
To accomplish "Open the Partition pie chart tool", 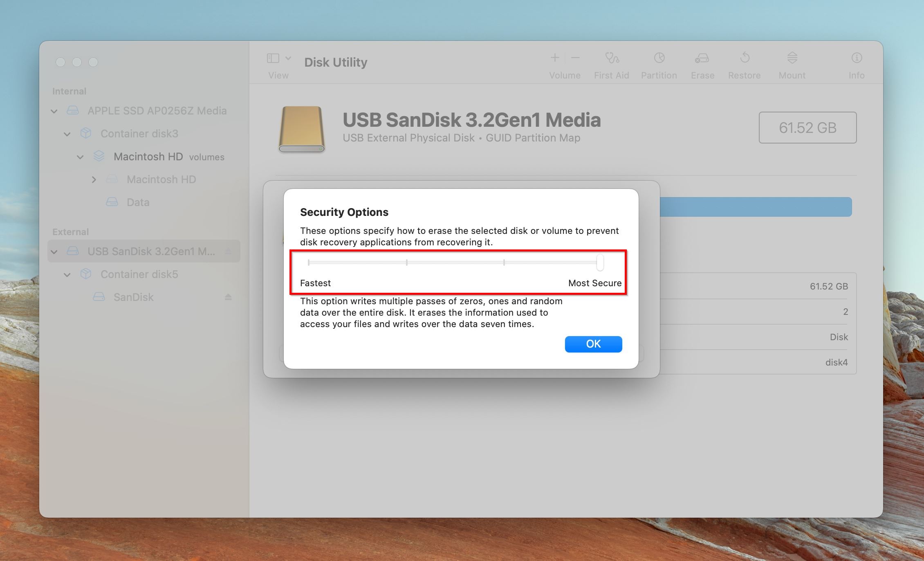I will coord(659,58).
